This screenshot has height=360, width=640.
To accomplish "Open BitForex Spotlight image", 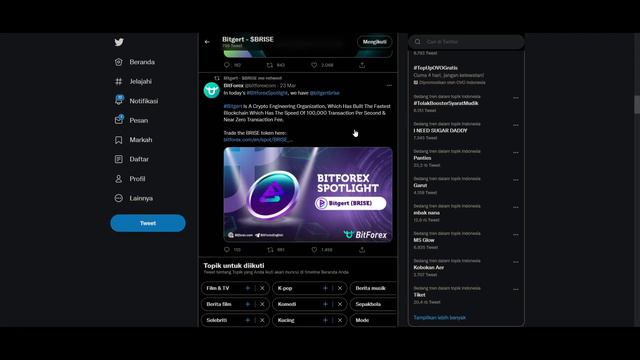I will pos(308,194).
